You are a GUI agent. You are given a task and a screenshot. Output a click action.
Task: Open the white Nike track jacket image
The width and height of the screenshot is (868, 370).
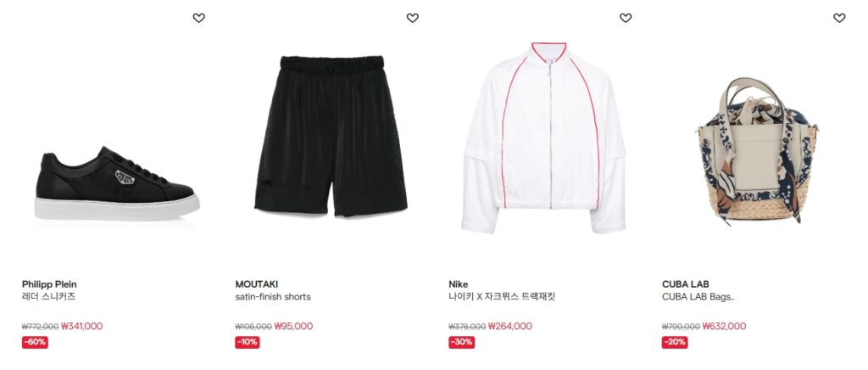[543, 138]
